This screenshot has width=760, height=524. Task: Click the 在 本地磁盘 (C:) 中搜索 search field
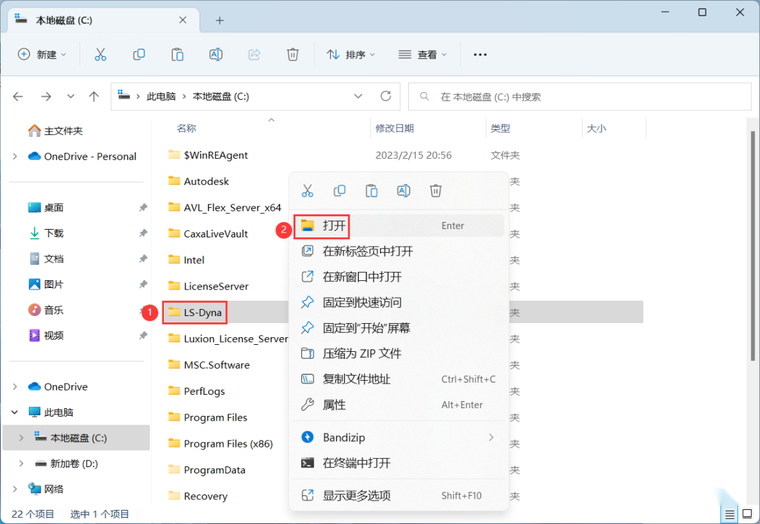click(580, 96)
